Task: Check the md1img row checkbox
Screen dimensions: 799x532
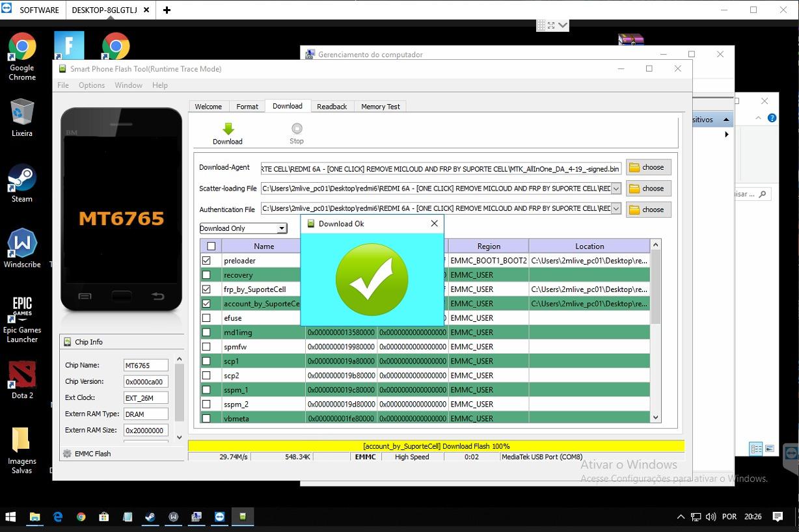Action: tap(206, 332)
